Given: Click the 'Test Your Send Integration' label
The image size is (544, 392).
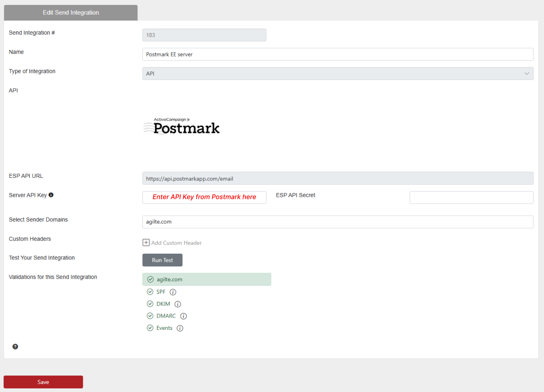Looking at the screenshot, I should tap(42, 257).
